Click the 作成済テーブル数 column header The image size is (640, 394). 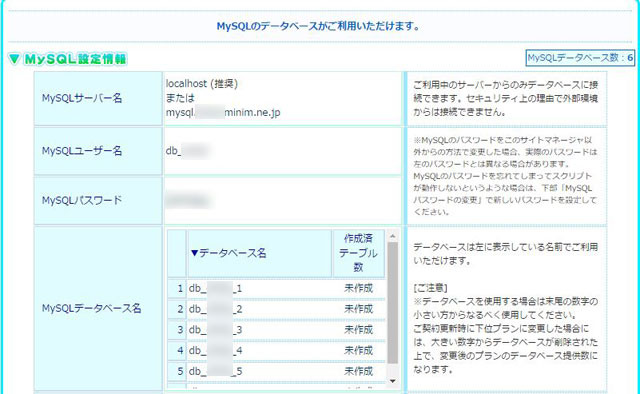358,253
